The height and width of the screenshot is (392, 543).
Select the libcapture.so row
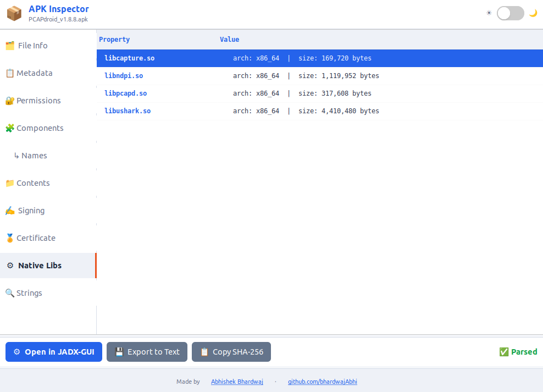coord(320,58)
